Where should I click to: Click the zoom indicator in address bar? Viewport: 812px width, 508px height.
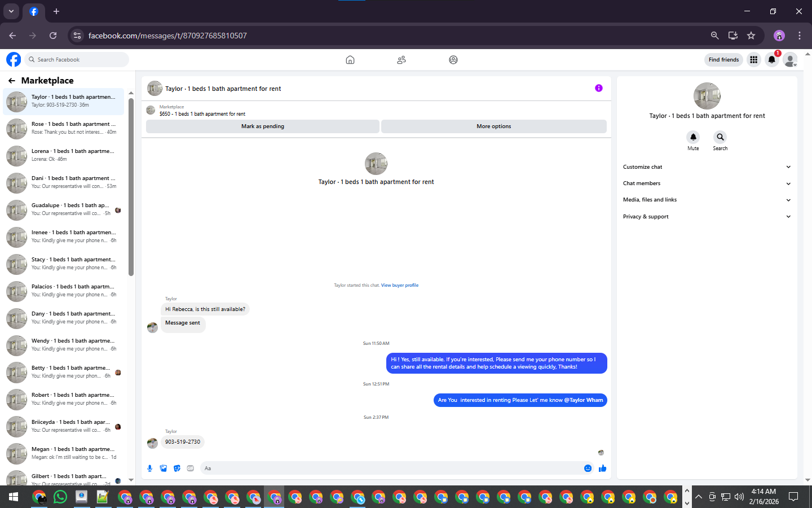point(714,36)
